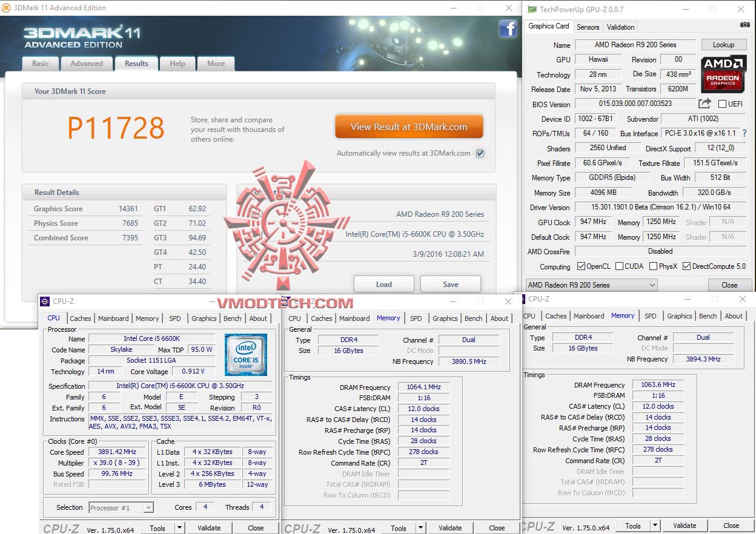This screenshot has width=756, height=534.
Task: Open the SPD tab in left CPU-Z window
Action: (x=174, y=318)
